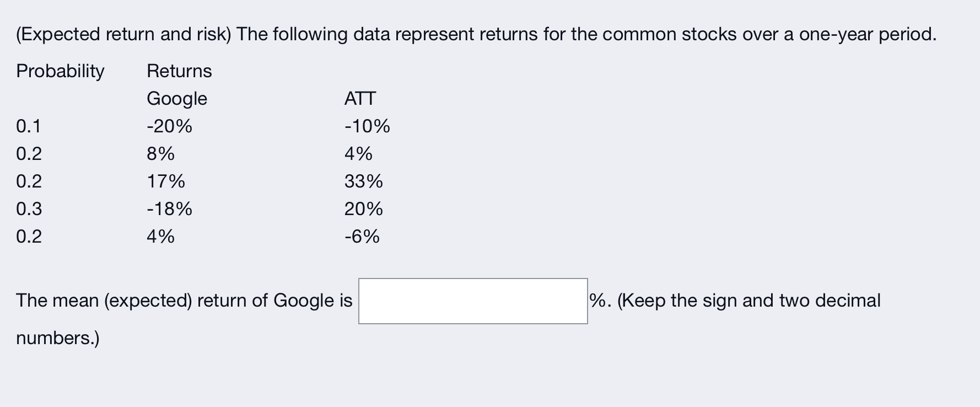Select the 33% ATT return value
980x407 pixels.
pos(364,181)
